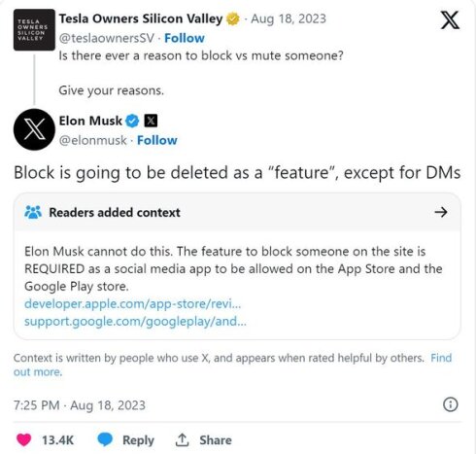
Task: Open the tweet info circle icon
Action: pos(451,404)
